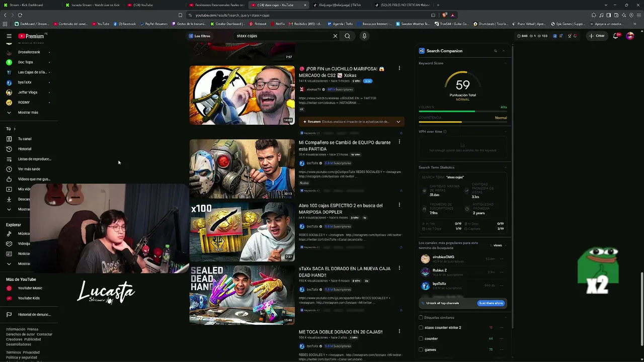The image size is (644, 362).
Task: Open elxokasTV channel avatar
Action: (302, 89)
